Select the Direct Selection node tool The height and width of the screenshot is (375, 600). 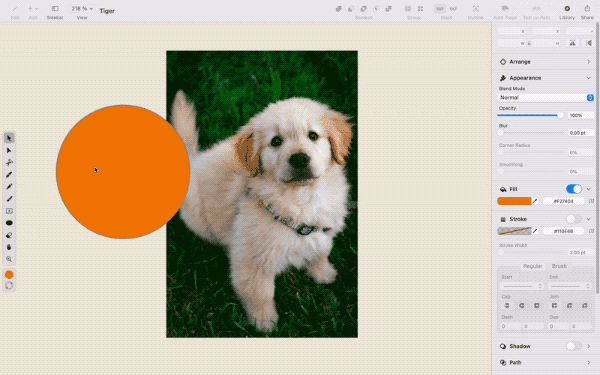click(9, 150)
